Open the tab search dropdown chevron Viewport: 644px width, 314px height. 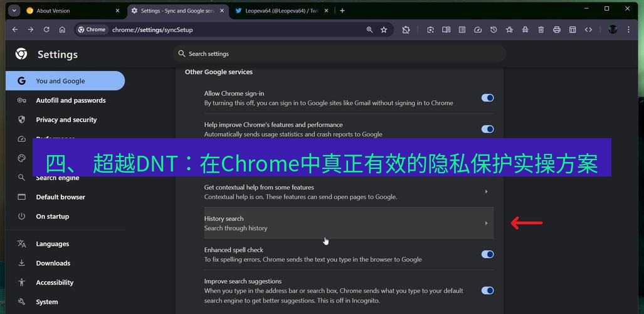(14, 11)
